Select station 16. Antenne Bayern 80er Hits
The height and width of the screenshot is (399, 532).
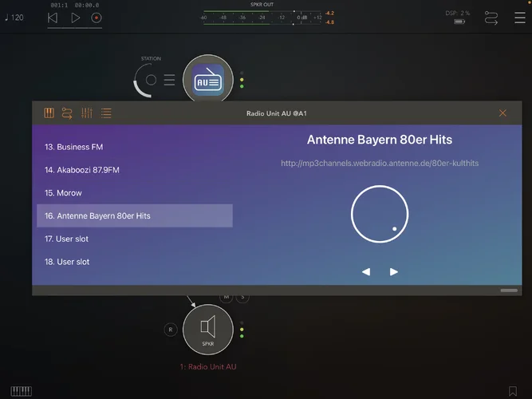point(135,215)
